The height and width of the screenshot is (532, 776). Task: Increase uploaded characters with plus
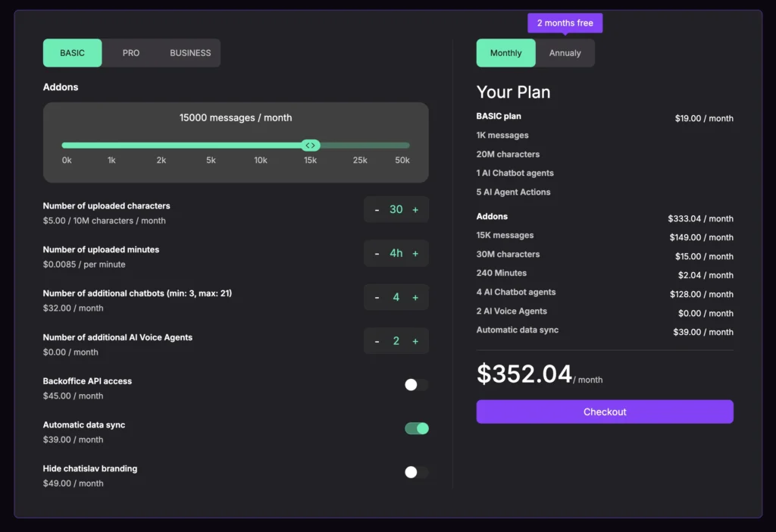pos(415,210)
